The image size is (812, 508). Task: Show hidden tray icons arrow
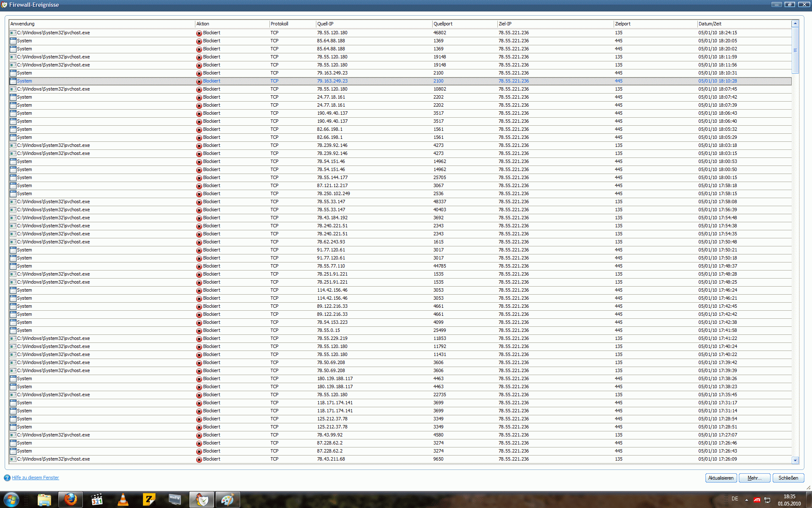click(746, 500)
